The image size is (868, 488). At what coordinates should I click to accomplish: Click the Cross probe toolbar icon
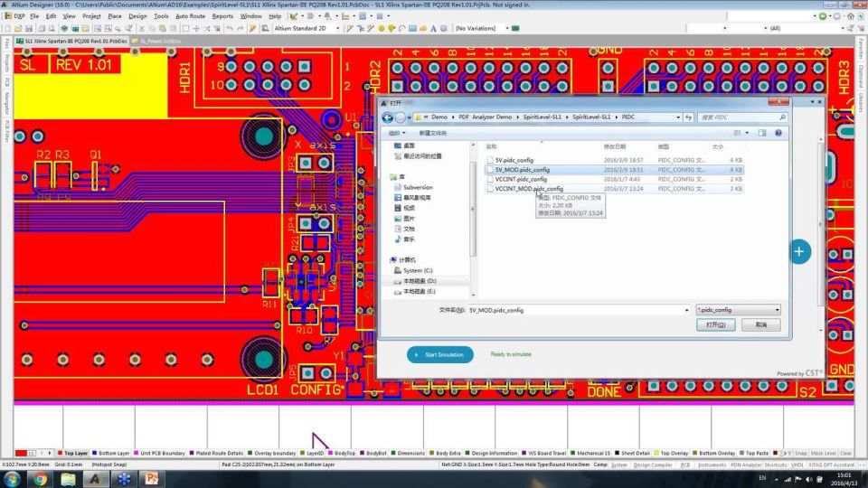252,28
